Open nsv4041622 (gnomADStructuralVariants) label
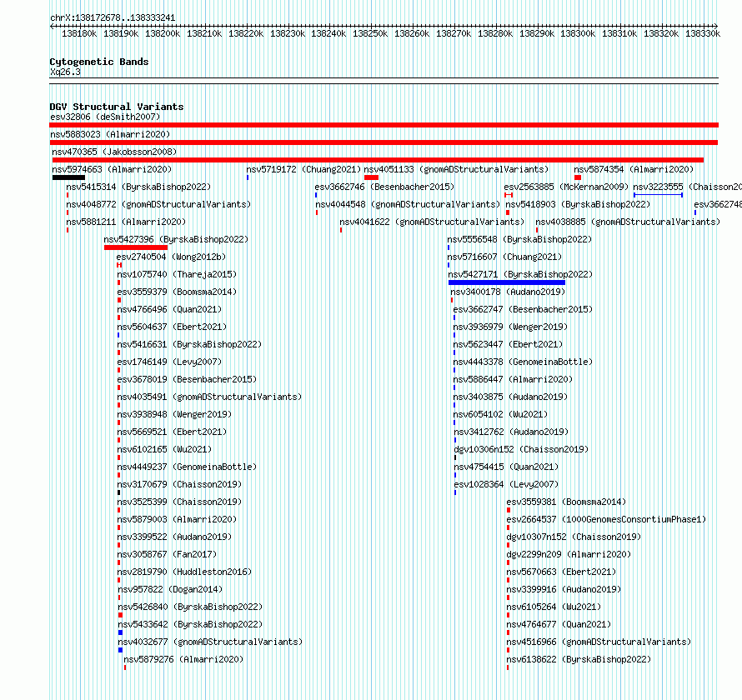The image size is (742, 700). [x=432, y=222]
